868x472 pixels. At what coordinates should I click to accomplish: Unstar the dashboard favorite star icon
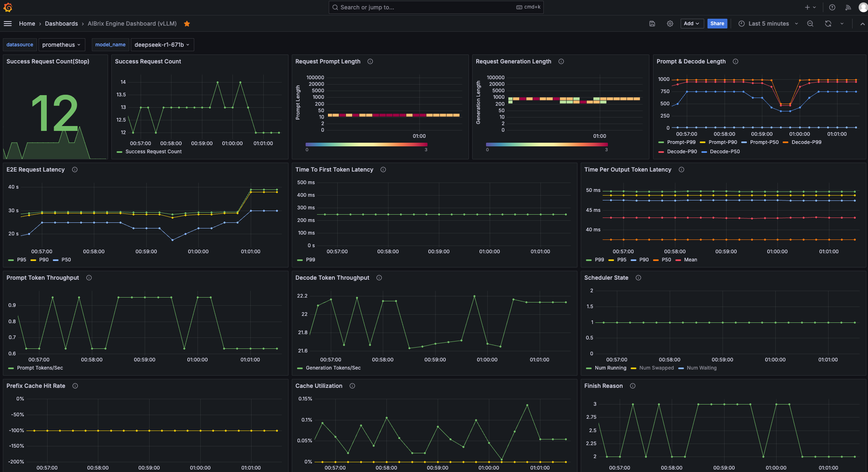click(187, 24)
